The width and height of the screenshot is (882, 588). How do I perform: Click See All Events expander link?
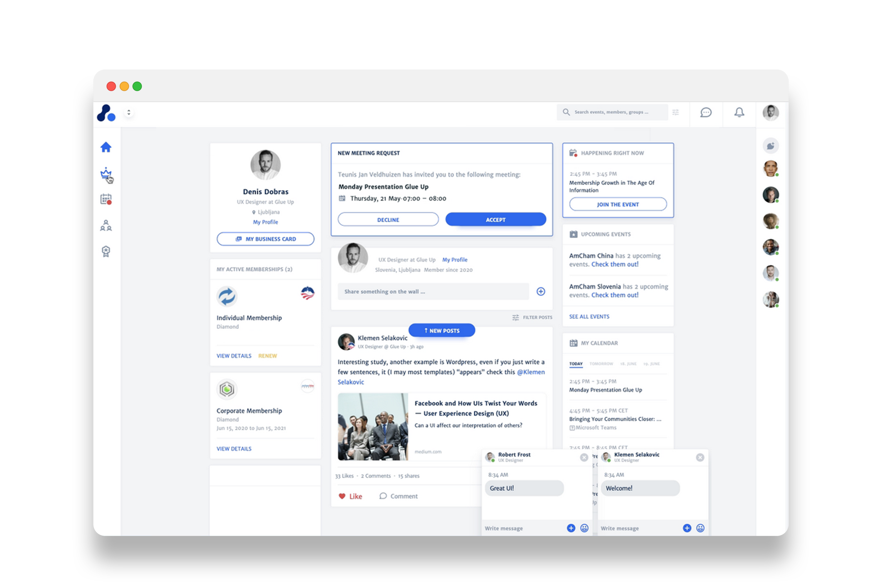pos(589,316)
